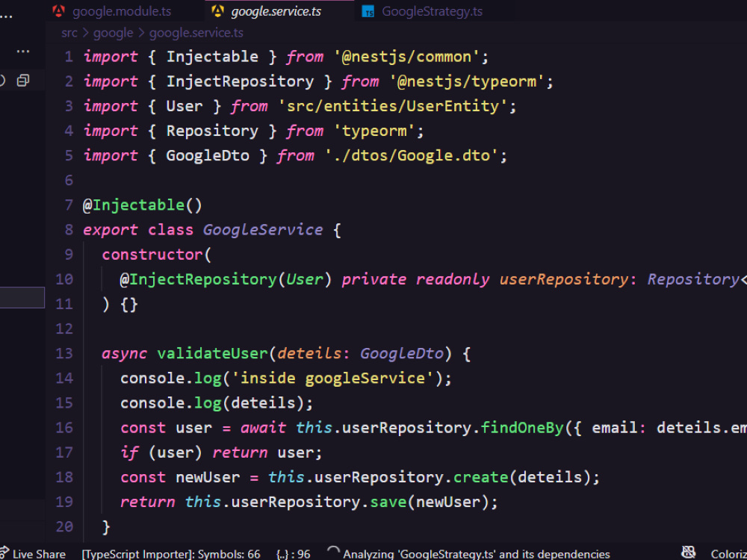747x560 pixels.
Task: Click the crossed-out icon in the status bar
Action: pos(689,553)
